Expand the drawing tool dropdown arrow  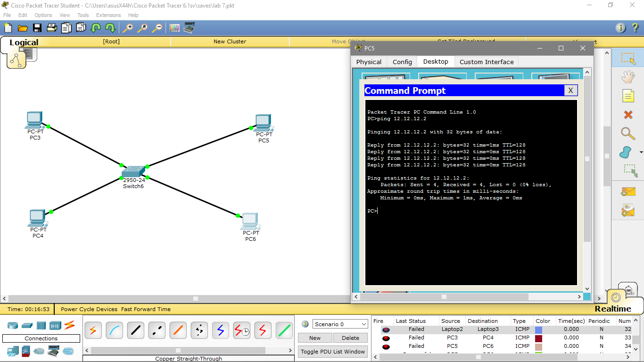pos(641,152)
